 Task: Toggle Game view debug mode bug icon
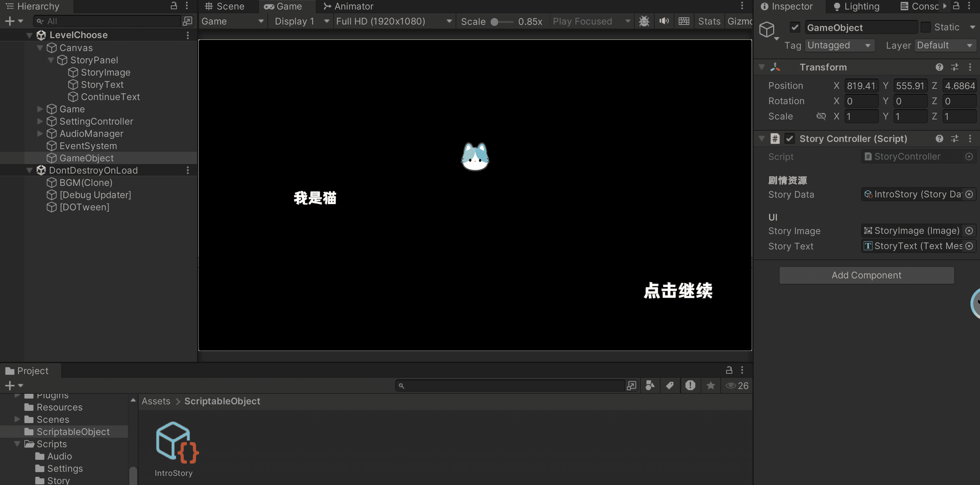click(x=644, y=21)
